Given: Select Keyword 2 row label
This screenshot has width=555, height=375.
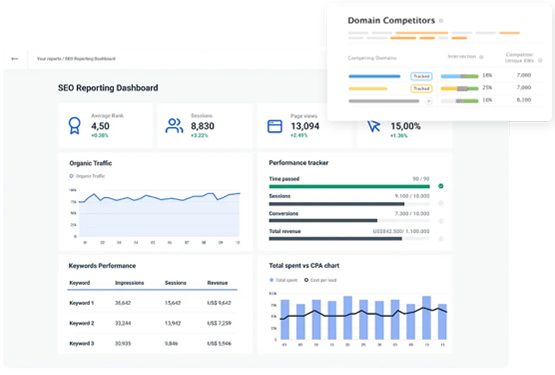Looking at the screenshot, I should (x=82, y=323).
